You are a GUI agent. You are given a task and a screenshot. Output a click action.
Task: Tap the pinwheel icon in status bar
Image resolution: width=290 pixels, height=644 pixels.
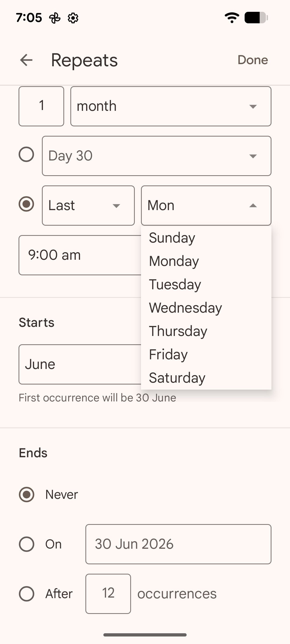[55, 18]
